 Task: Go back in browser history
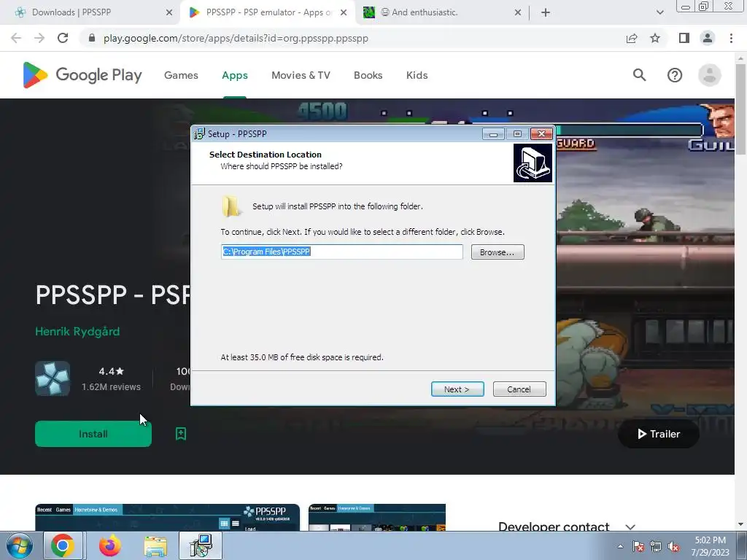[16, 38]
